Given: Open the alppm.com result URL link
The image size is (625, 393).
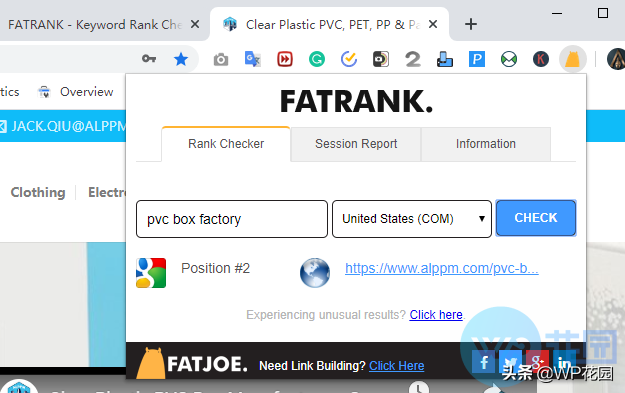Looking at the screenshot, I should point(442,269).
